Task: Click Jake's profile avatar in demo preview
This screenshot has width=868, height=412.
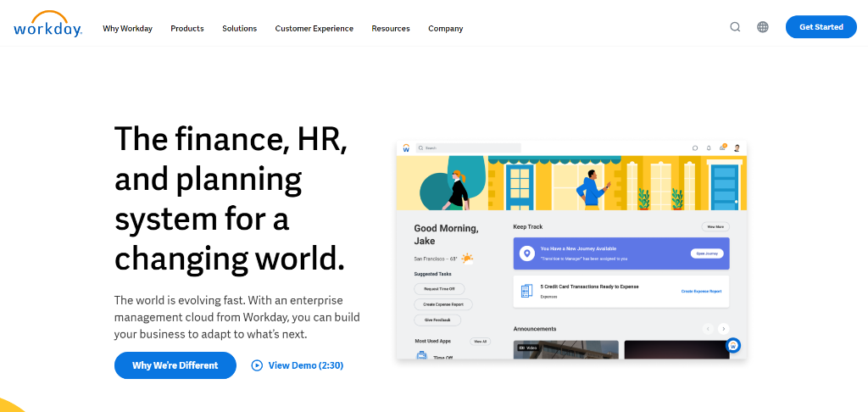Action: [x=737, y=148]
